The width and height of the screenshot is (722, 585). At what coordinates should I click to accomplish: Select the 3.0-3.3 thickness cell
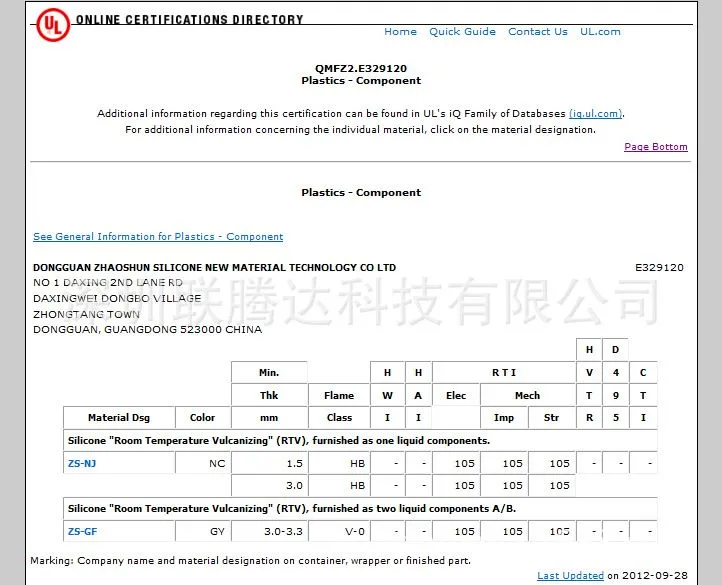269,532
